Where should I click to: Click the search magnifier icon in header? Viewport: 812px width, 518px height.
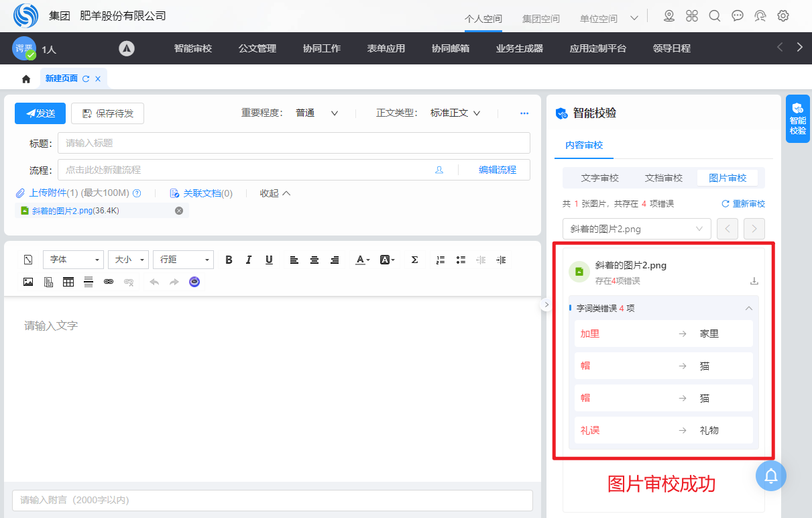tap(715, 16)
